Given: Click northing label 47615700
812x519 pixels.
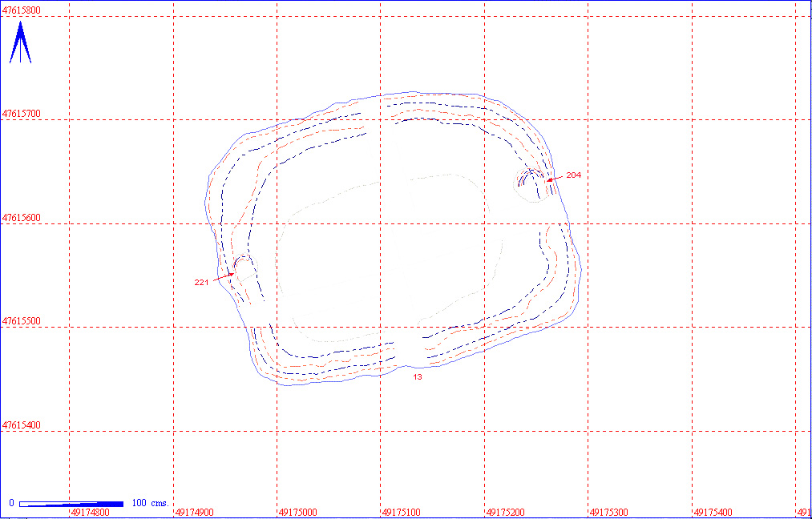Looking at the screenshot, I should tap(22, 113).
